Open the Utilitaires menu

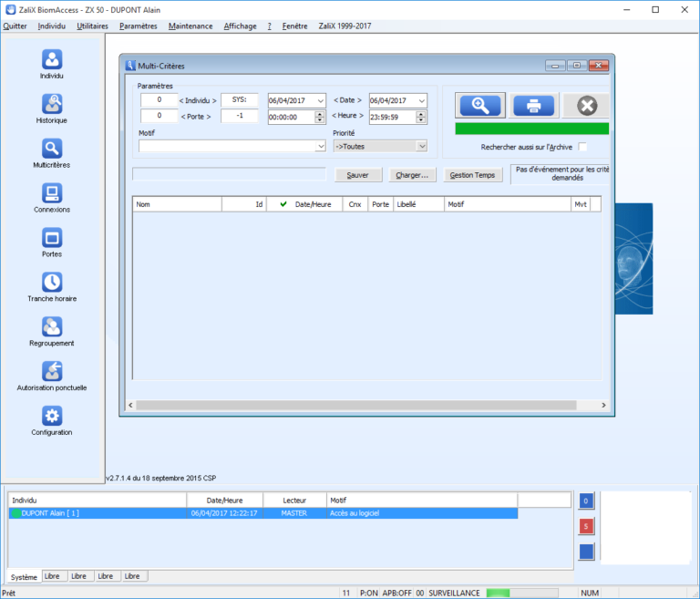click(92, 26)
